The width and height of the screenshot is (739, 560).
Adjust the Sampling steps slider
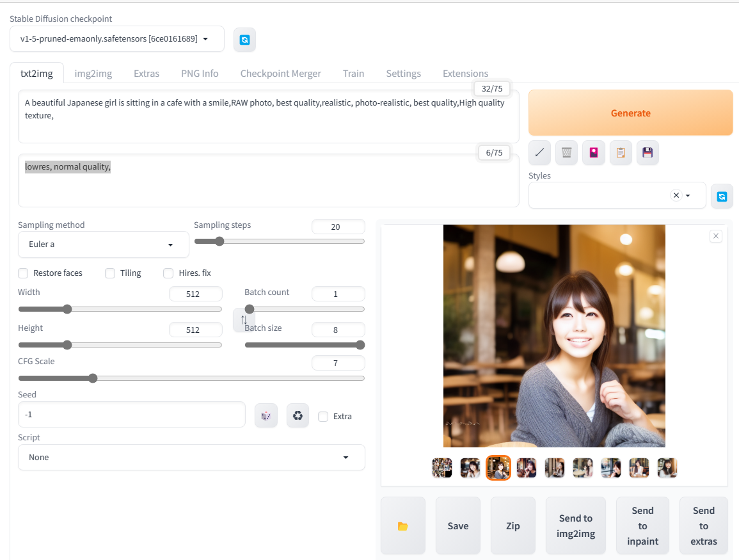point(280,241)
